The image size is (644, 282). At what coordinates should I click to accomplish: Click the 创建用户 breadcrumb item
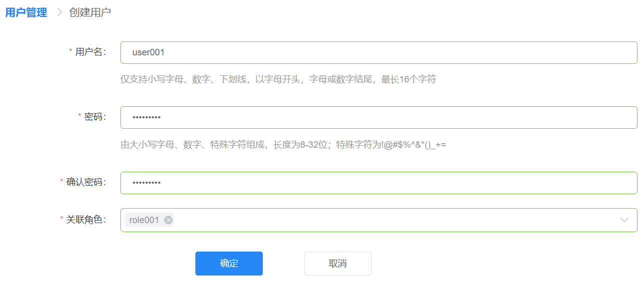pos(90,12)
